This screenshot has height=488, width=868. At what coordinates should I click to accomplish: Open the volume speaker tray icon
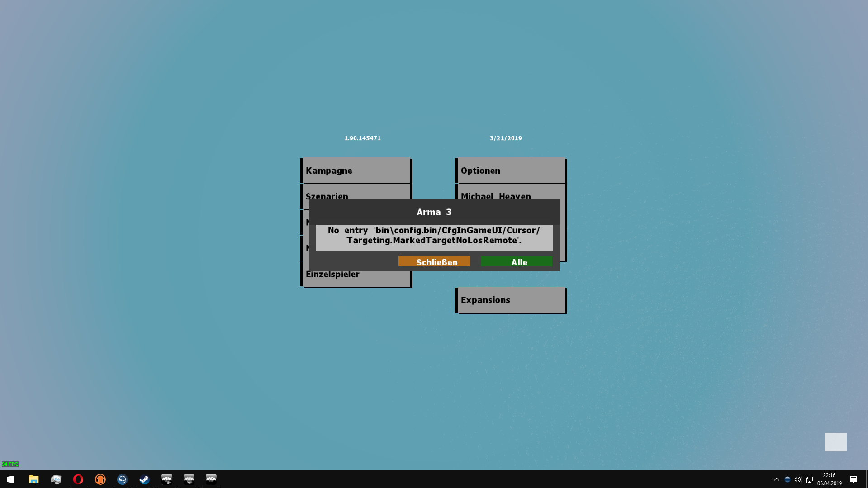point(798,479)
